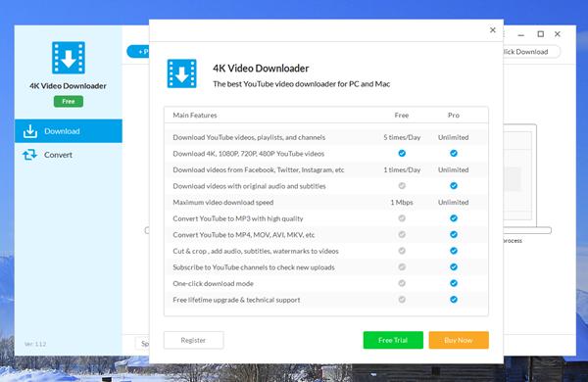Click Unlimited in the YouTube playlists row

[x=454, y=137]
